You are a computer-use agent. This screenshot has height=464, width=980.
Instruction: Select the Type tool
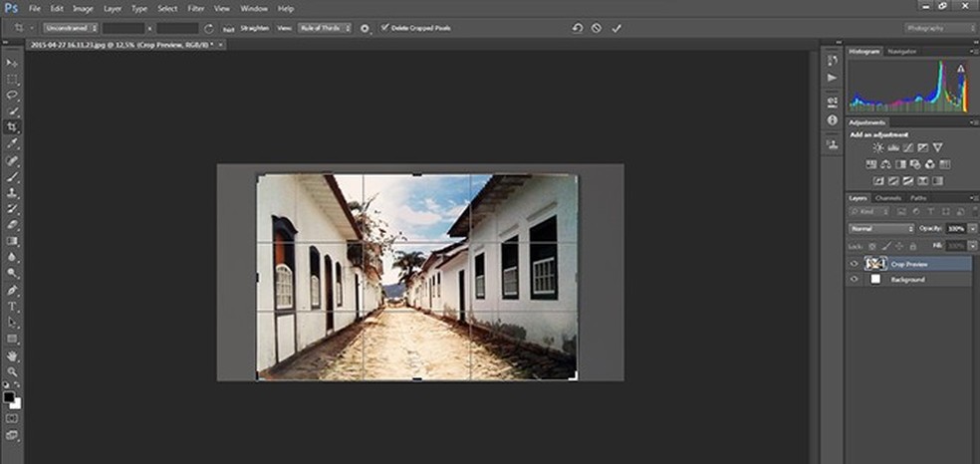click(x=12, y=307)
